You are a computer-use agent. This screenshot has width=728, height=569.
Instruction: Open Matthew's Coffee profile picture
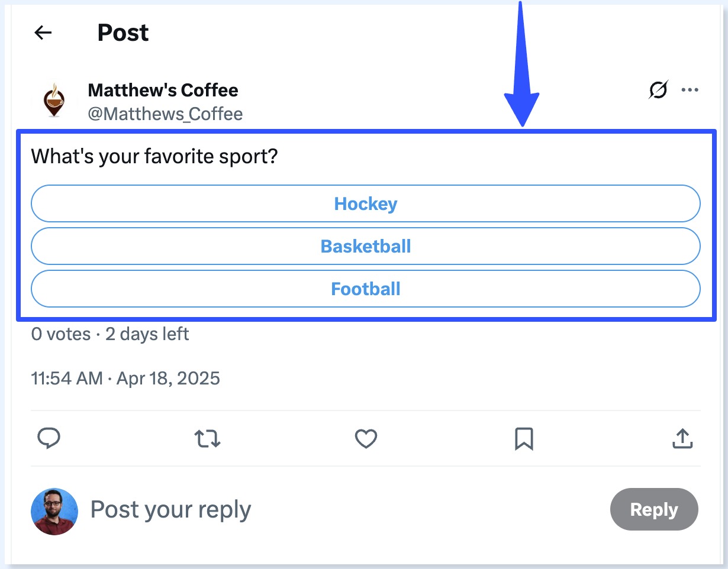54,98
